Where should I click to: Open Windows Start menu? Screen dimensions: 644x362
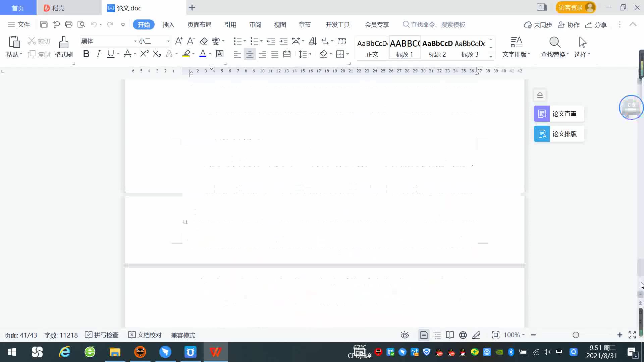12,352
